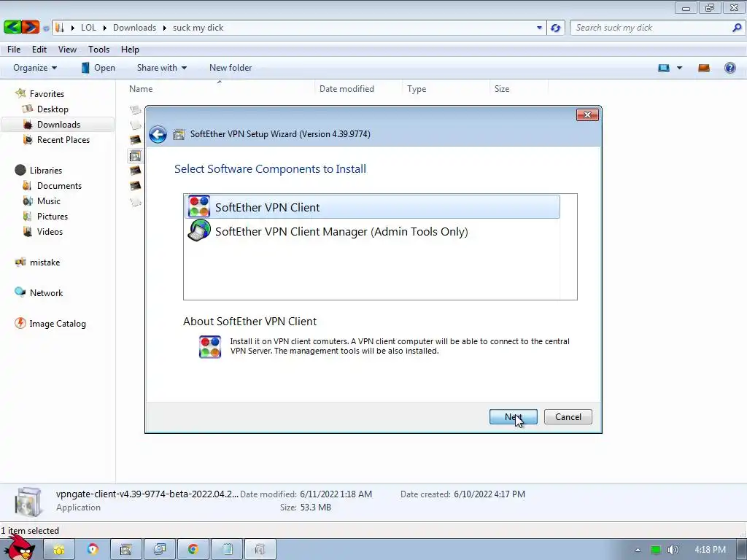Viewport: 747px width, 560px height.
Task: Click the Client Manager globe laptop icon
Action: point(198,230)
